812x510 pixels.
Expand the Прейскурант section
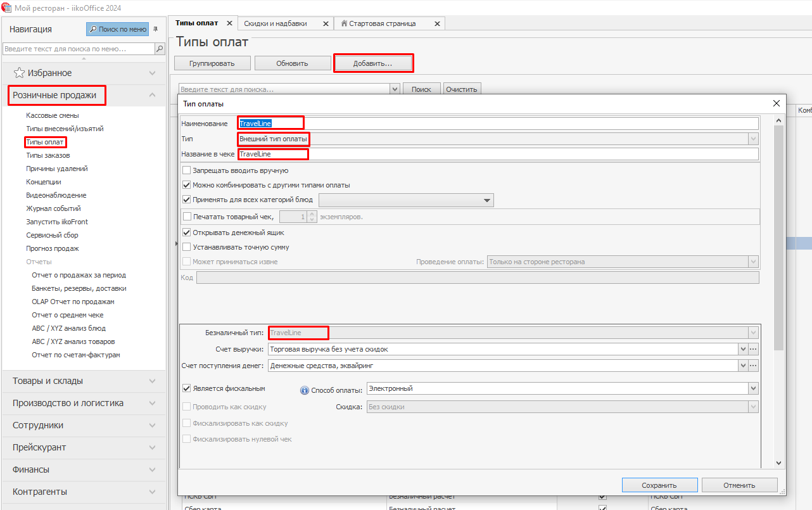84,447
